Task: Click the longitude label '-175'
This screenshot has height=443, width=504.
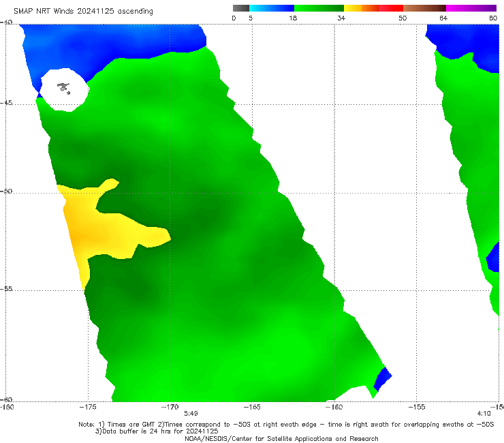Action: tap(88, 407)
